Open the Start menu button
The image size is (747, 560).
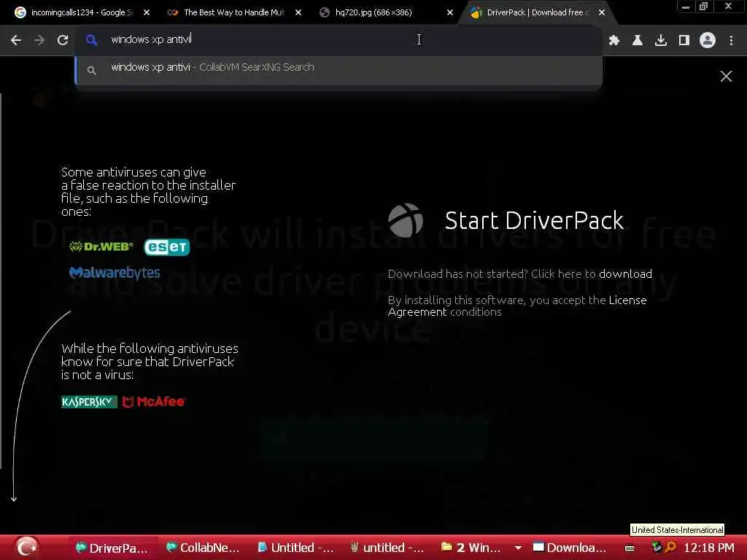(27, 548)
